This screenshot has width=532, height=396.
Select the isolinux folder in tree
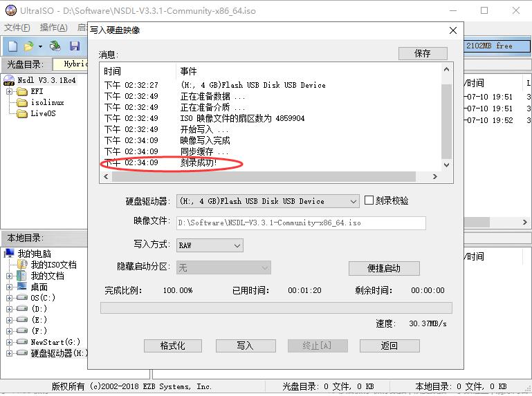47,102
